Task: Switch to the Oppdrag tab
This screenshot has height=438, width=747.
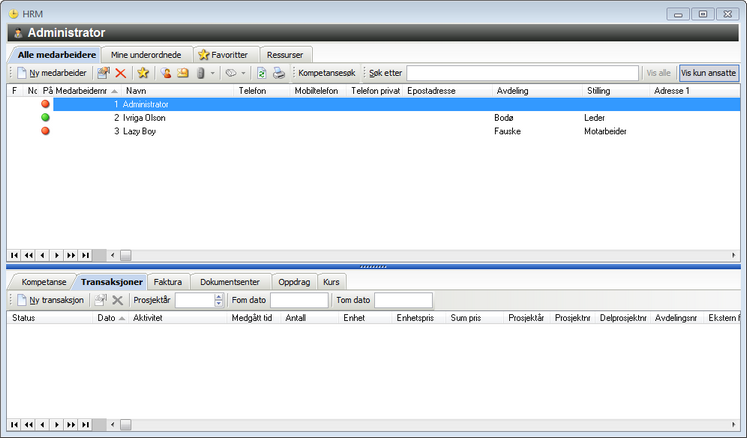Action: pos(294,282)
